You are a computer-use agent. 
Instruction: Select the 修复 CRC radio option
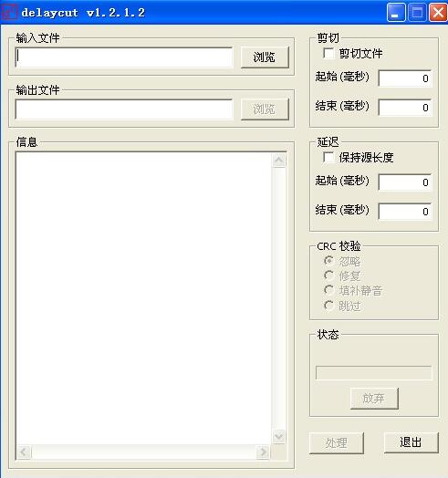click(329, 275)
